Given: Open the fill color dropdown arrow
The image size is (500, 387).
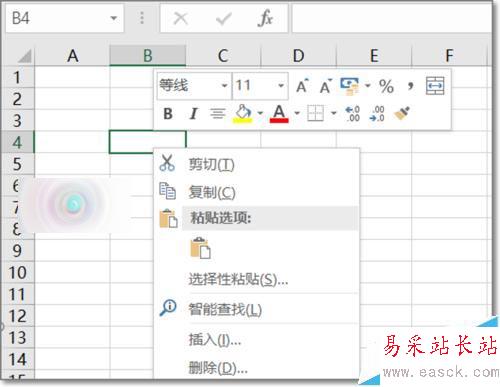Looking at the screenshot, I should coord(260,113).
